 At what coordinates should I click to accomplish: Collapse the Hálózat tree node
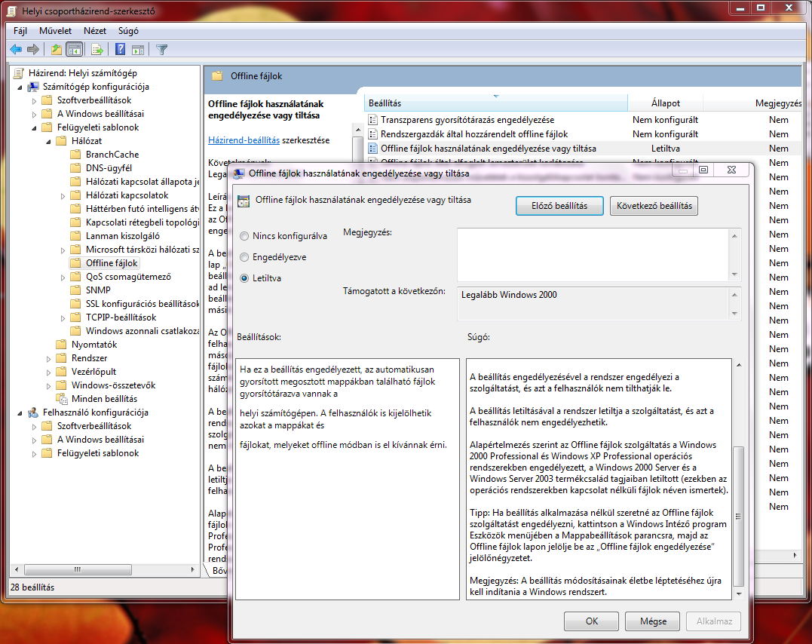(49, 141)
